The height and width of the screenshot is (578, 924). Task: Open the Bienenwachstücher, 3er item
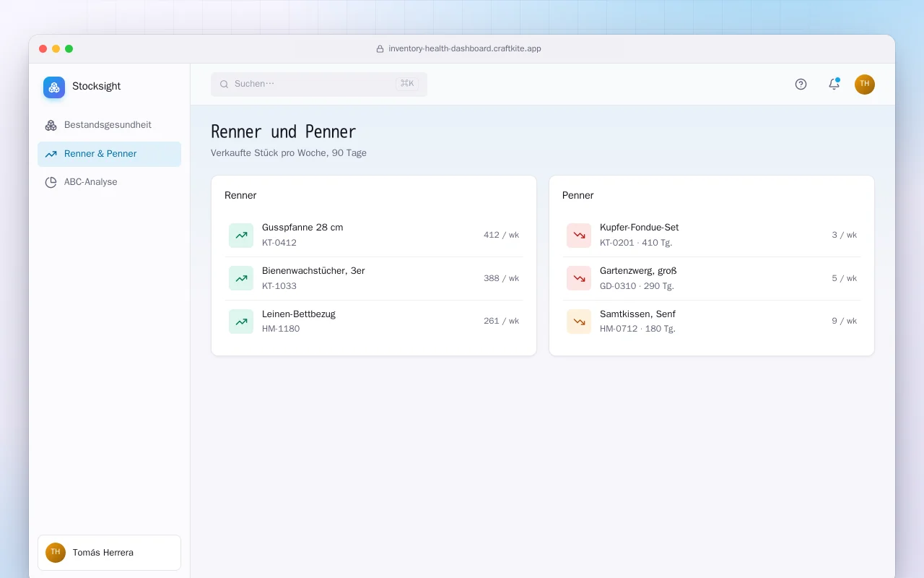pyautogui.click(x=374, y=278)
